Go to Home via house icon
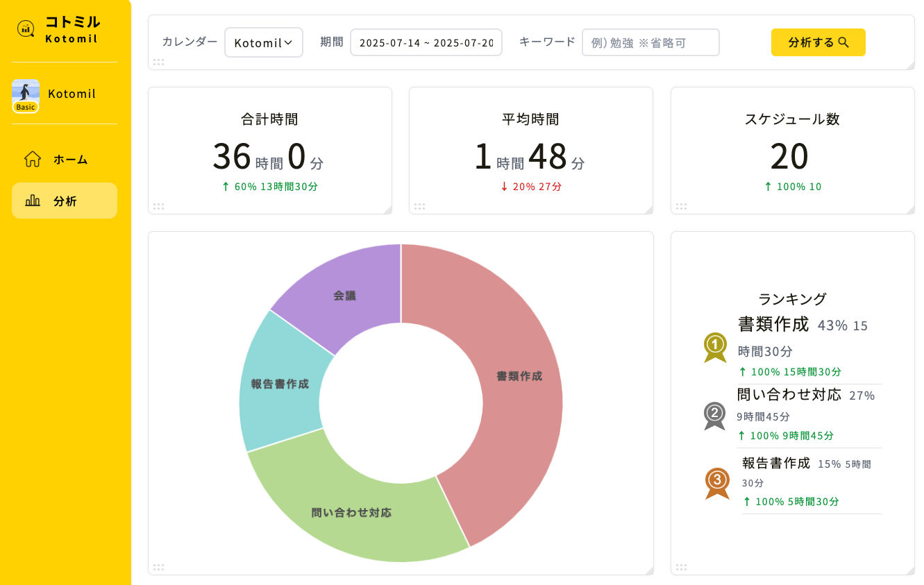 point(33,159)
